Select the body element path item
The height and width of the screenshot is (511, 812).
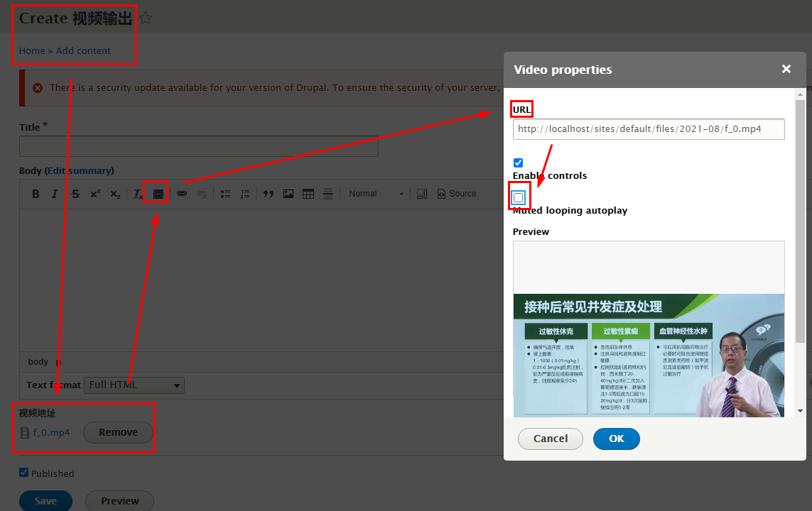38,362
